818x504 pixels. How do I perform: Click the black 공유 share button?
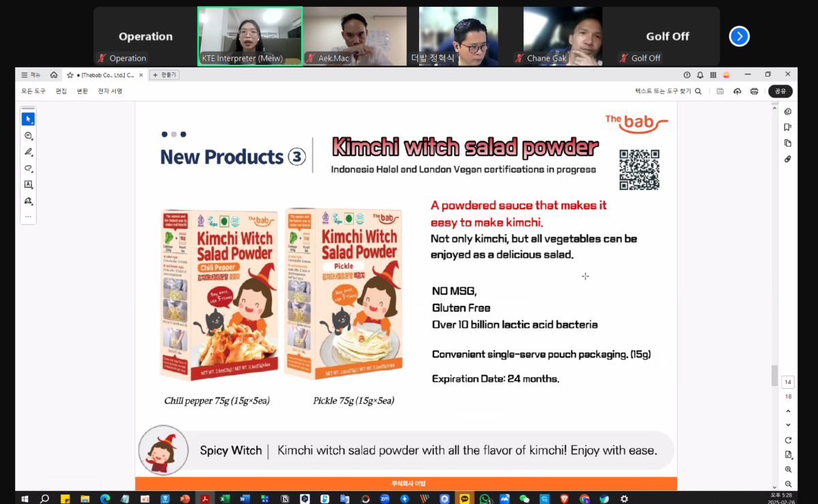click(x=781, y=91)
